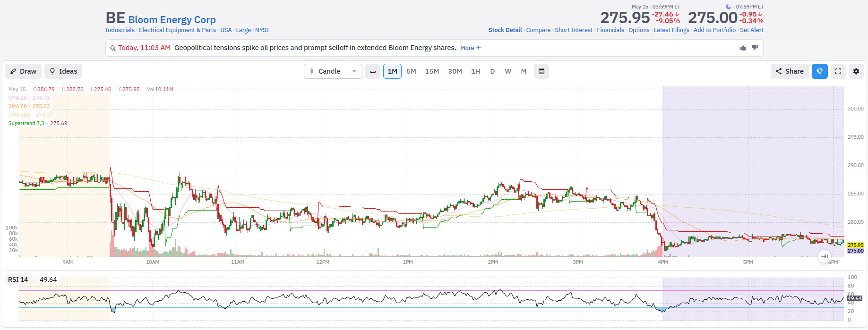Click the Supertrend 7,3 green indicator label
The image size is (868, 330).
(x=26, y=123)
